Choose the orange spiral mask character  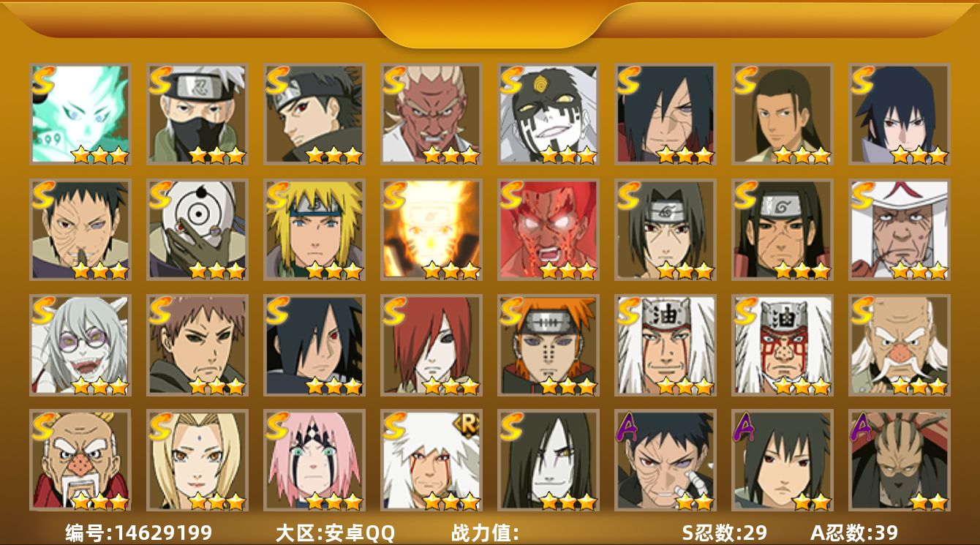click(x=197, y=229)
